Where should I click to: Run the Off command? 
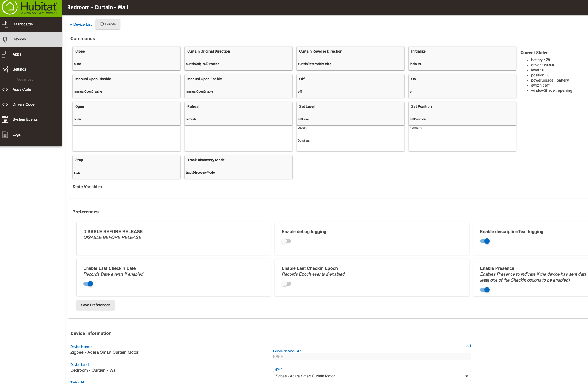coord(350,86)
